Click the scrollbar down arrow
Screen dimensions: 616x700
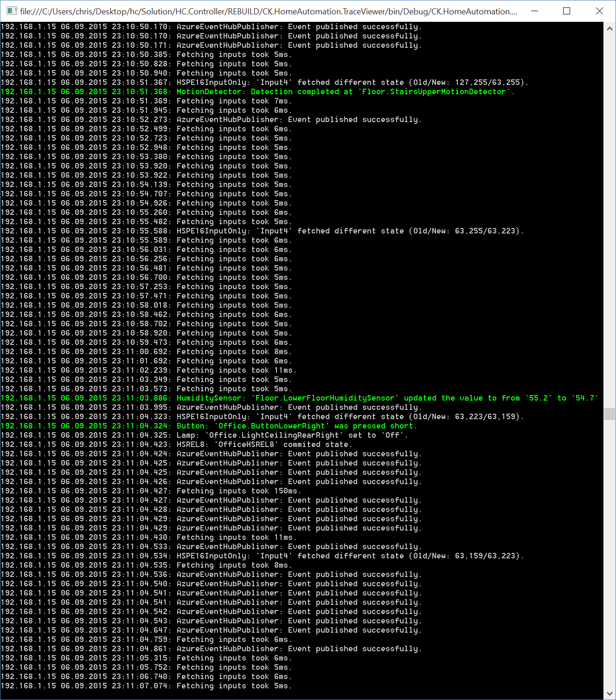coord(609,692)
